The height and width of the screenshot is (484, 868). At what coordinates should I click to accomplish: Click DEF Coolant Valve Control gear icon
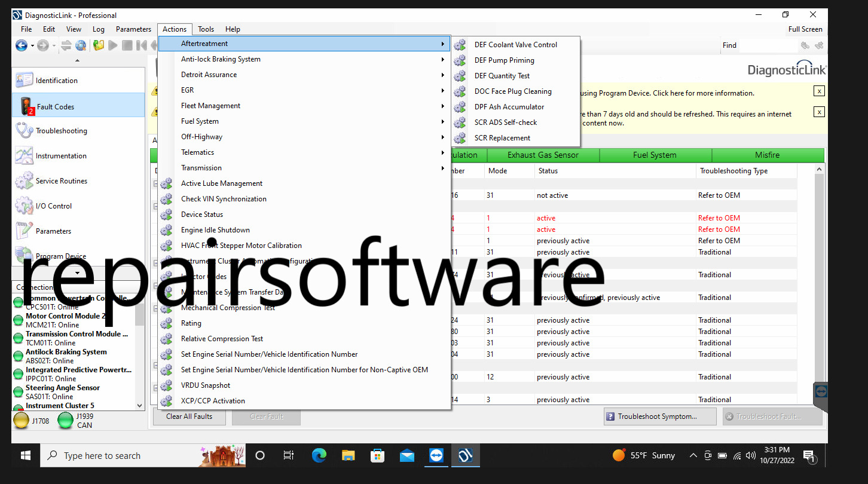click(460, 45)
